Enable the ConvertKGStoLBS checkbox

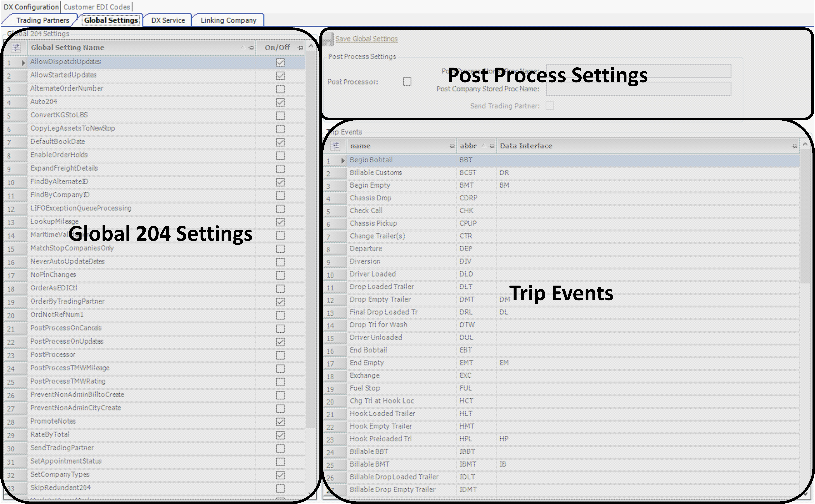pos(280,116)
